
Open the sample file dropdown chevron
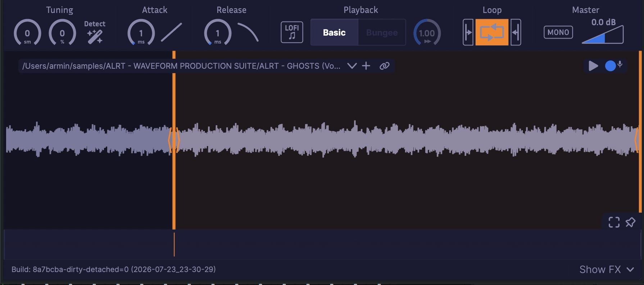point(352,66)
